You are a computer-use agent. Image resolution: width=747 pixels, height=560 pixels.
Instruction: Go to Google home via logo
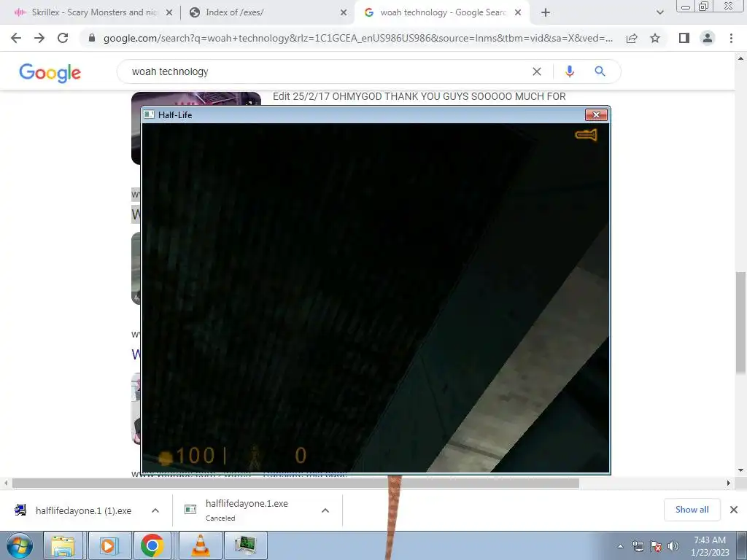(x=50, y=72)
